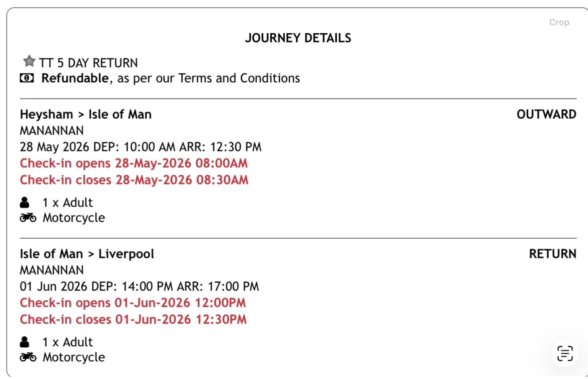
Task: Click the star icon beside TT 5 DAY RETURN
Action: coord(29,61)
